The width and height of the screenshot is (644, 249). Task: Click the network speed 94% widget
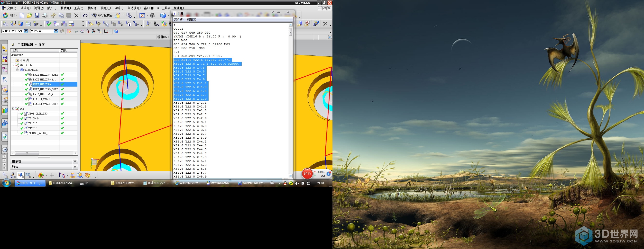click(x=307, y=174)
